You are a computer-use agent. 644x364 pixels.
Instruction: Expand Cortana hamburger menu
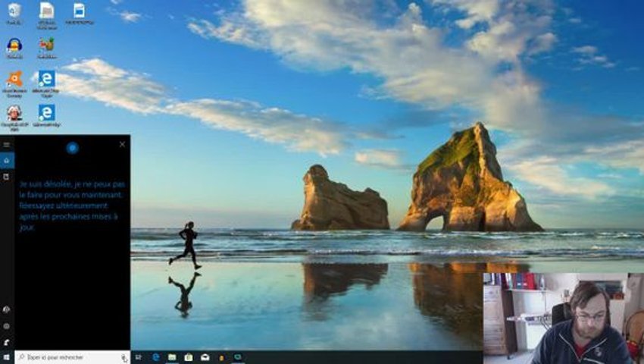pyautogui.click(x=7, y=145)
